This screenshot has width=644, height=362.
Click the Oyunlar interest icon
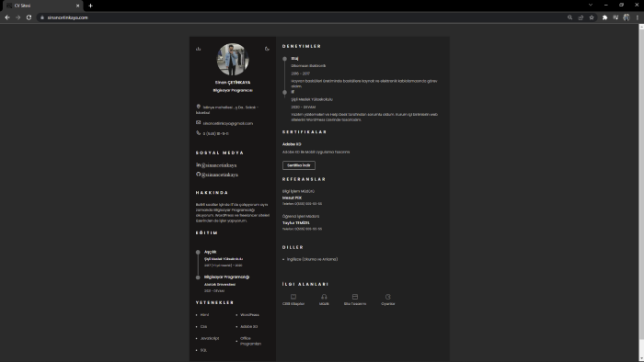coord(387,297)
